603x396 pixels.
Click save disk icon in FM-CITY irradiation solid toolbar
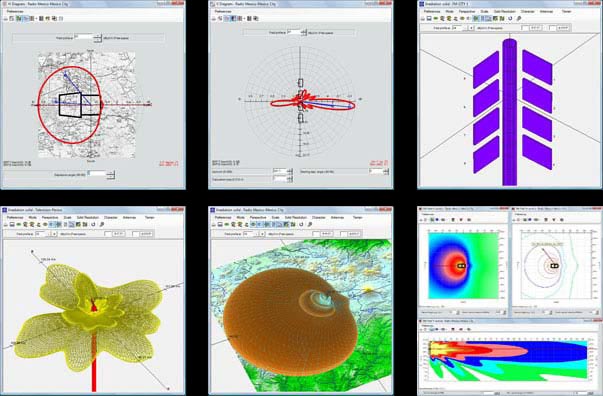click(429, 18)
